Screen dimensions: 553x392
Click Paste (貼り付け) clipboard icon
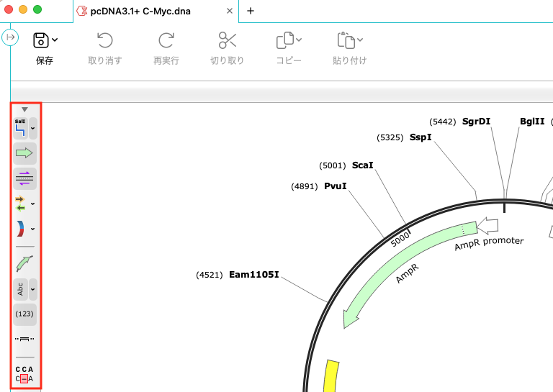346,40
